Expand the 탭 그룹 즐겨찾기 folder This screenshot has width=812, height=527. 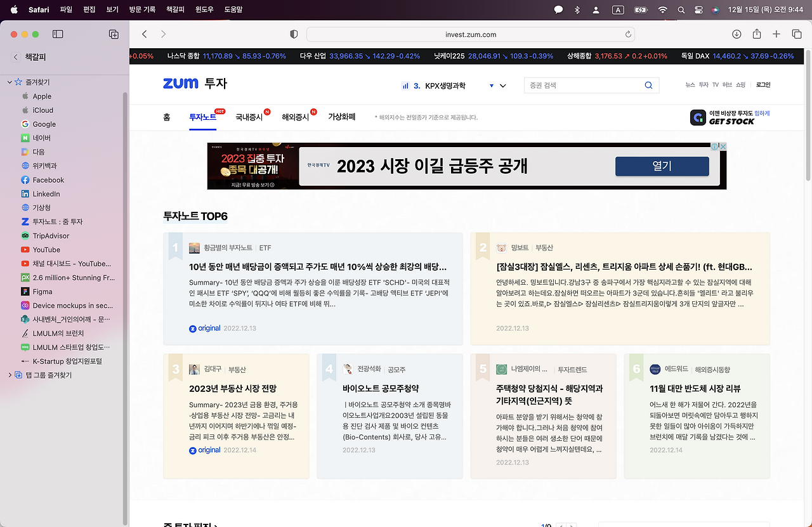10,375
